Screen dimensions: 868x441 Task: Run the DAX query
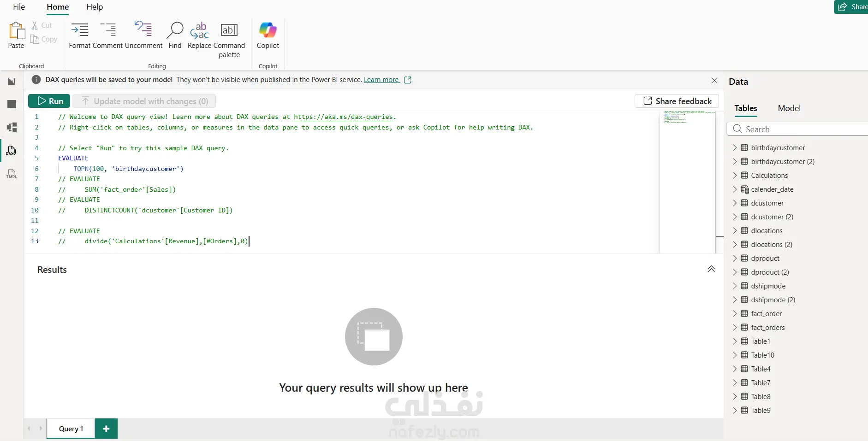point(49,101)
